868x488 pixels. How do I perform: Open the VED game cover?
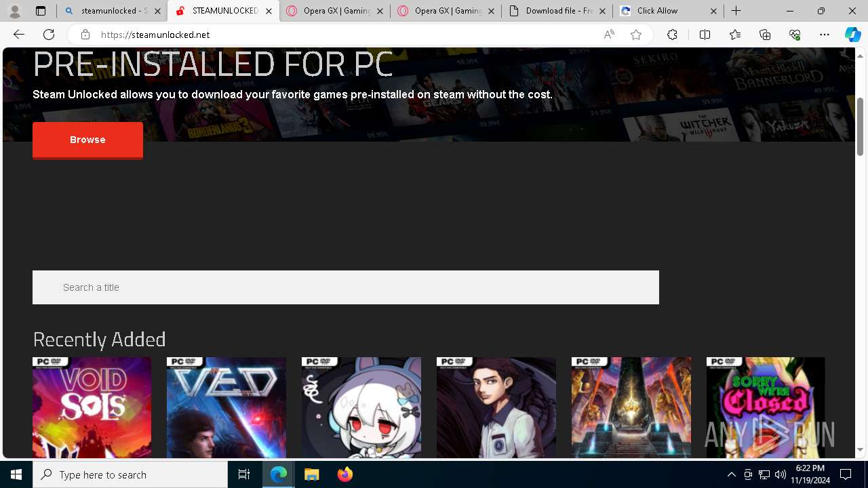[x=226, y=407]
